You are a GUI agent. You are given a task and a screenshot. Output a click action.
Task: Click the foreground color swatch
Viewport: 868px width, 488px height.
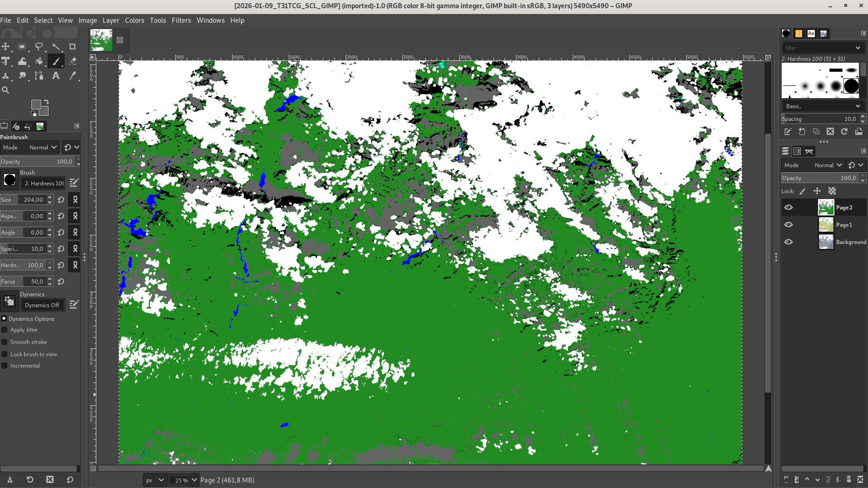coord(36,105)
